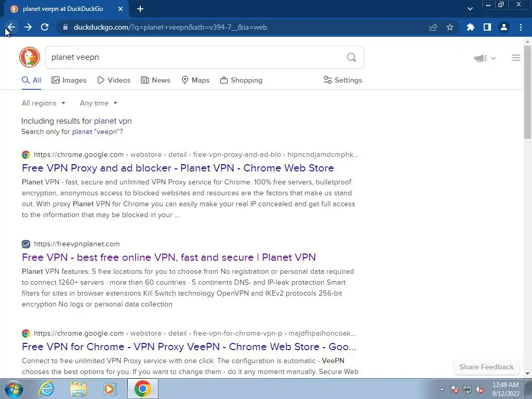The width and height of the screenshot is (532, 399).
Task: Submit search with the magnifier icon
Action: click(352, 57)
